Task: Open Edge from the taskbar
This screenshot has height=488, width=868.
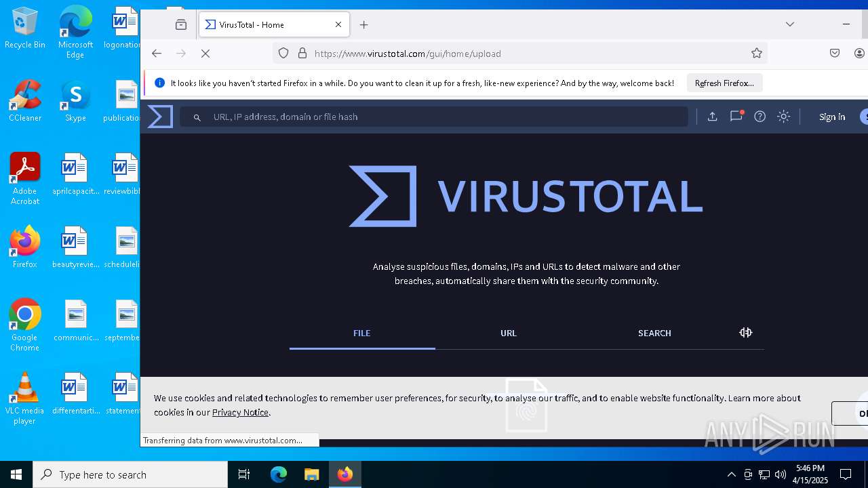Action: (x=279, y=474)
